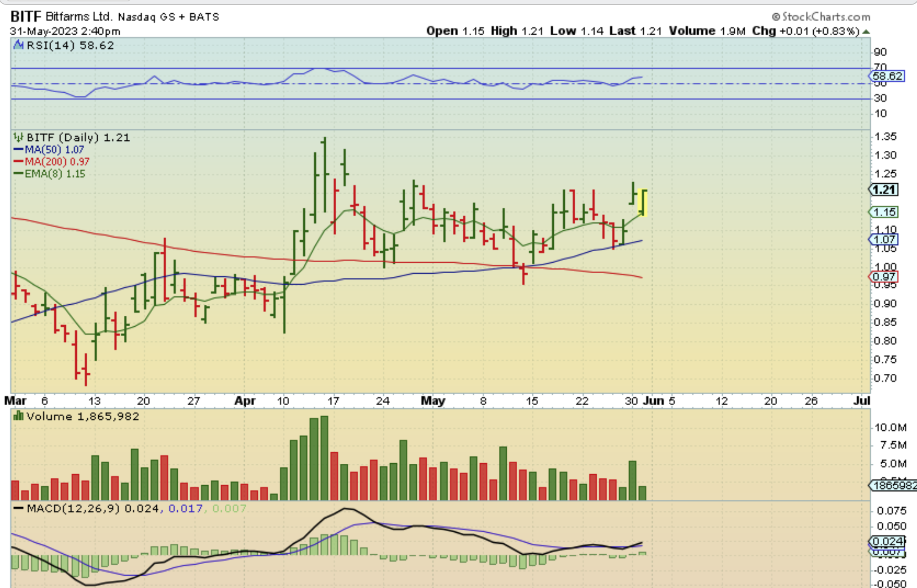This screenshot has height=588, width=917.
Task: Click the Volume histogram icon
Action: coord(19,416)
